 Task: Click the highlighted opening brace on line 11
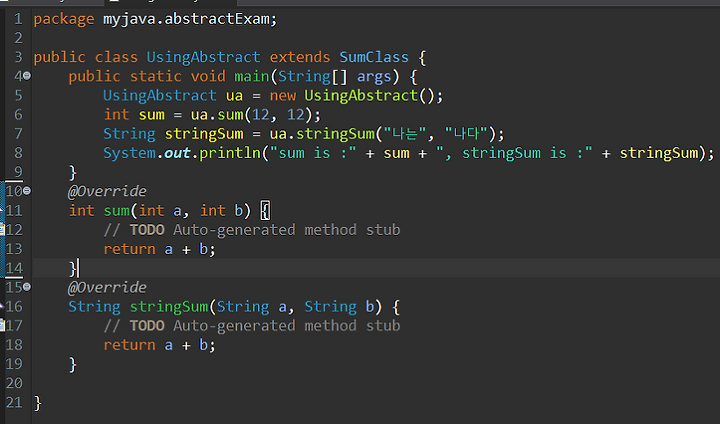pyautogui.click(x=265, y=210)
